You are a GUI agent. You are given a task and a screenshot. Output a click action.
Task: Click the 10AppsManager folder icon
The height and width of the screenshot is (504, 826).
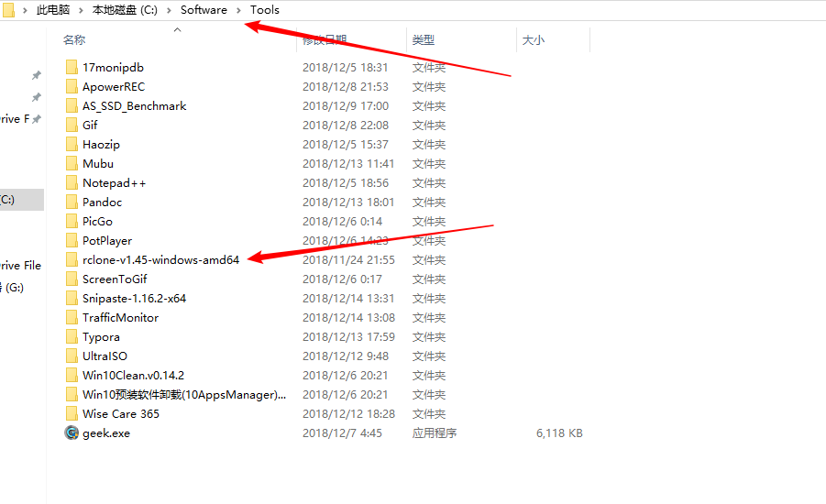[72, 394]
